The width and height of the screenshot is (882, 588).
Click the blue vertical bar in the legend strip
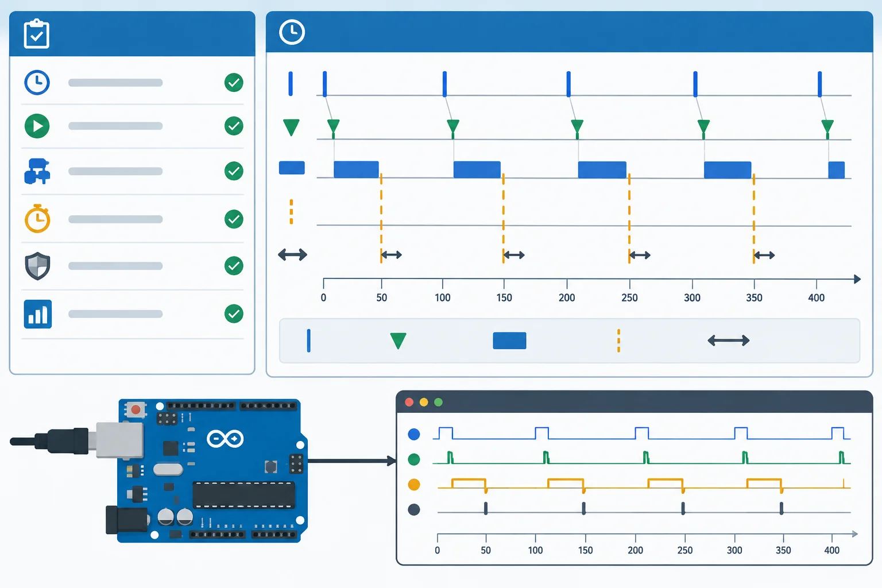click(x=309, y=341)
